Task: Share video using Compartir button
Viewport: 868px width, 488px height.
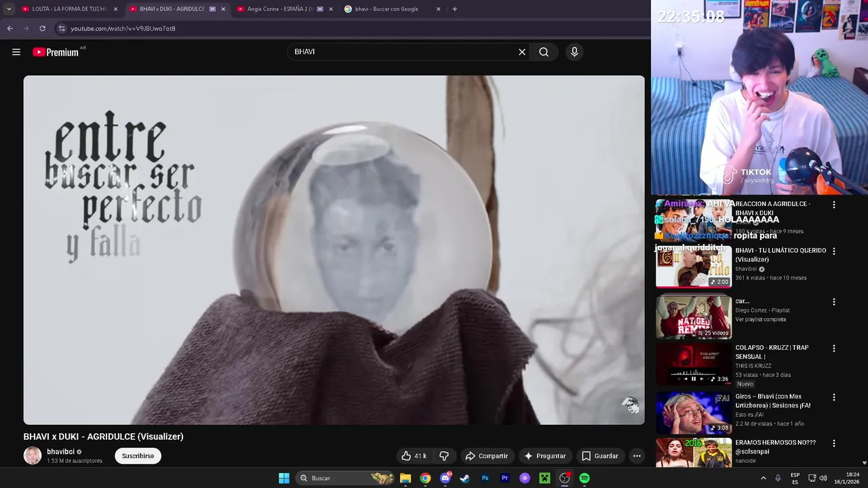Action: pyautogui.click(x=486, y=456)
